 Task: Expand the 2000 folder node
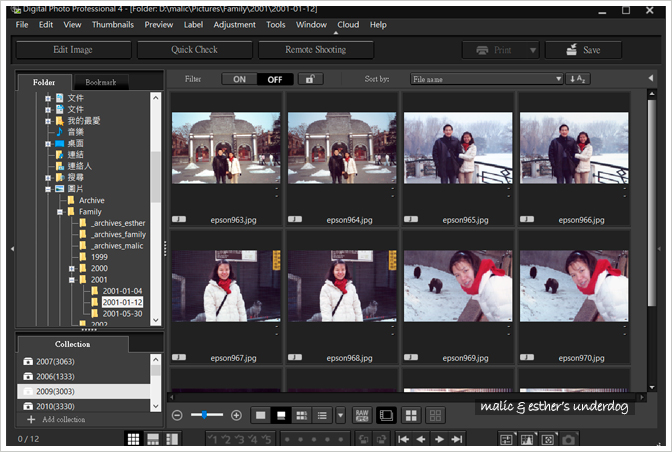click(x=72, y=269)
